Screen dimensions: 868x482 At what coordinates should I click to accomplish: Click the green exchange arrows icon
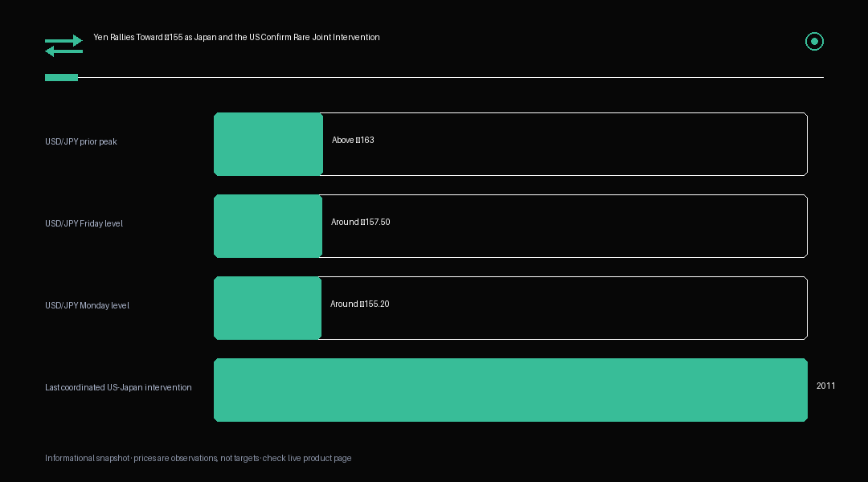[63, 46]
